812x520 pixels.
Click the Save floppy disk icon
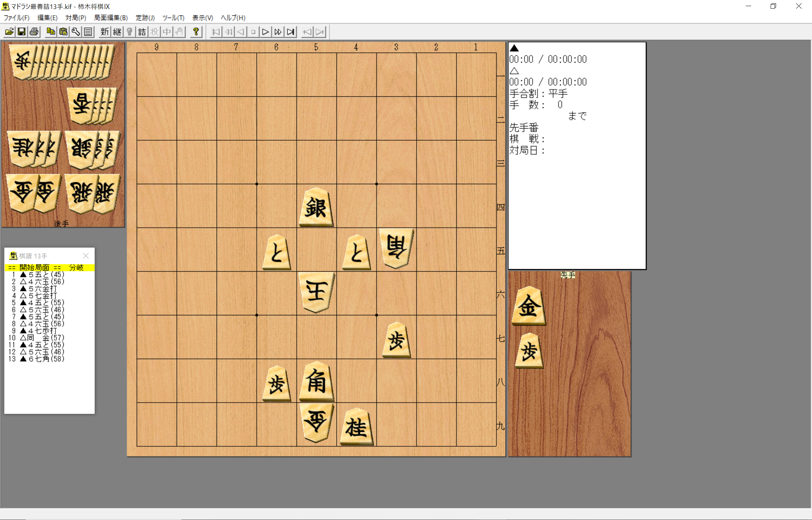click(x=22, y=32)
